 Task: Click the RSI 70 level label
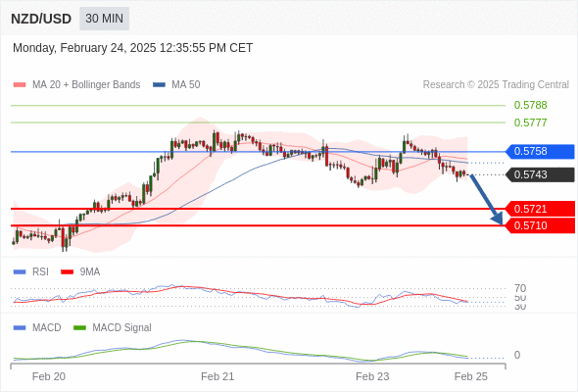click(520, 288)
